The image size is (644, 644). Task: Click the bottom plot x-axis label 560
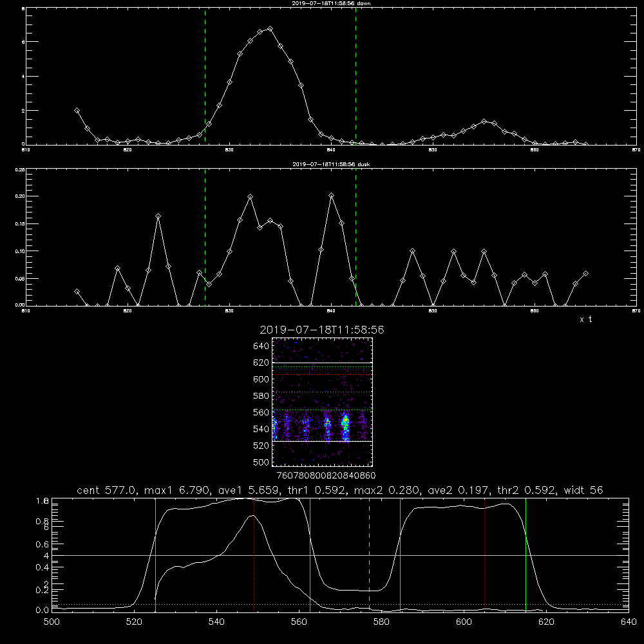(x=299, y=622)
